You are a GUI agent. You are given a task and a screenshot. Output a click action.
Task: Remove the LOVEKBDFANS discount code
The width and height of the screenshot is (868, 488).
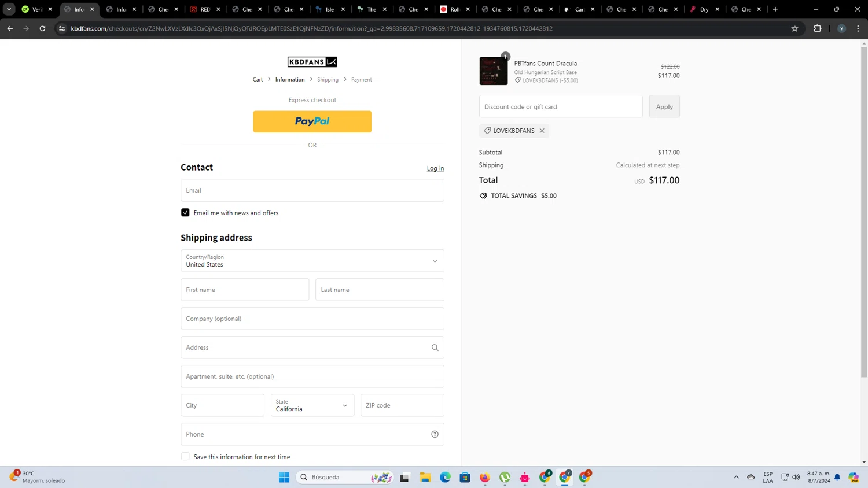[x=542, y=131]
